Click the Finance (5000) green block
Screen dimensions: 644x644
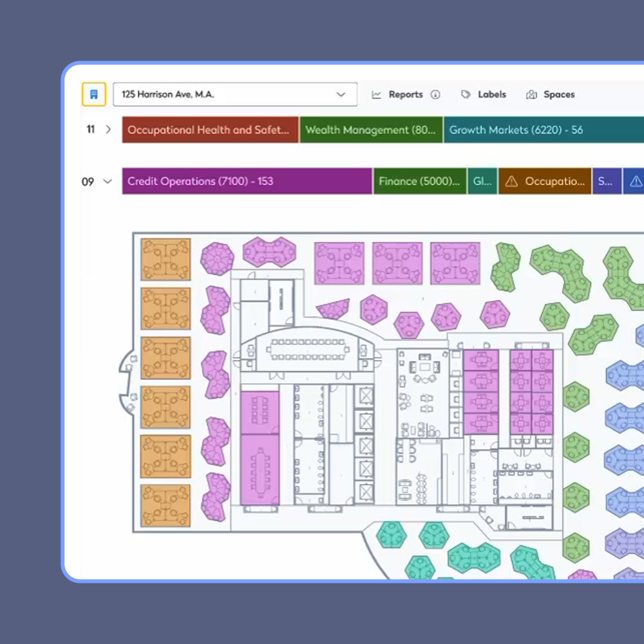tap(420, 182)
